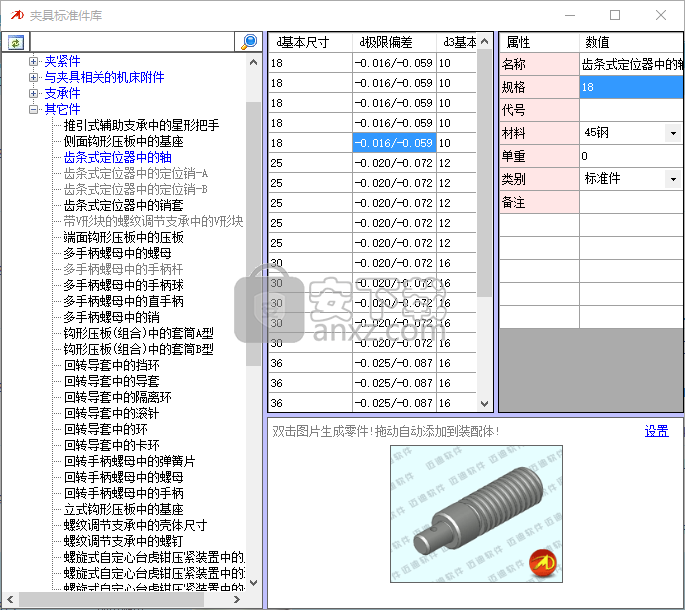Select 齿条式定位器中的销套 tree item
Viewport: 685px width, 610px height.
pyautogui.click(x=123, y=205)
